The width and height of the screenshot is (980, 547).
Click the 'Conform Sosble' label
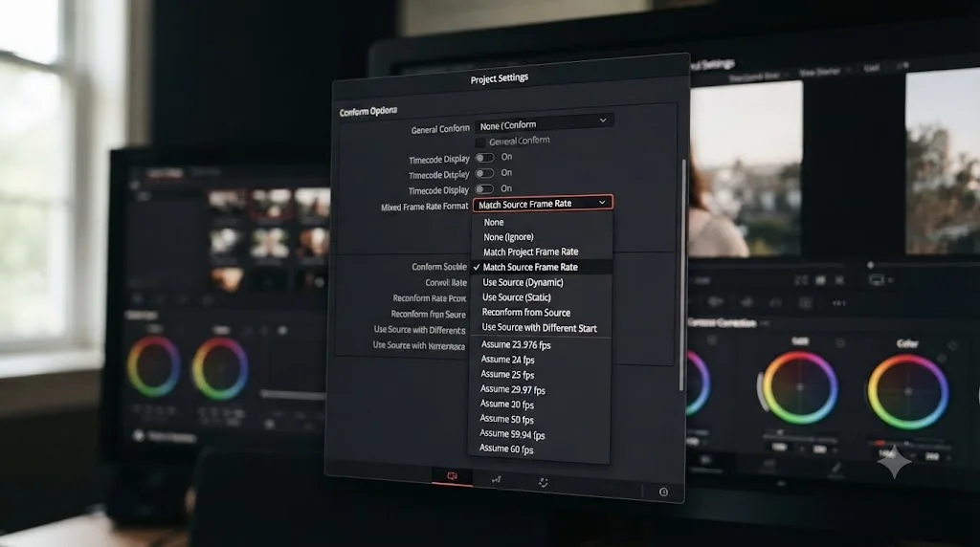point(438,267)
